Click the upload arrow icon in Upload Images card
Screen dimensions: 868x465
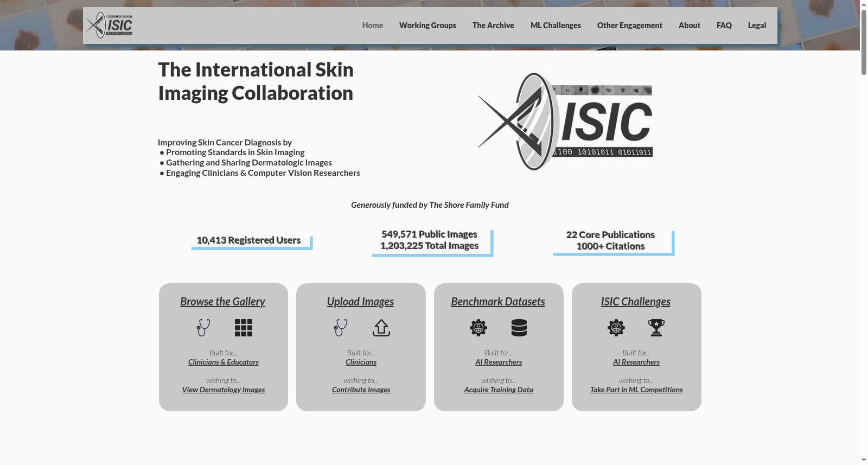381,328
